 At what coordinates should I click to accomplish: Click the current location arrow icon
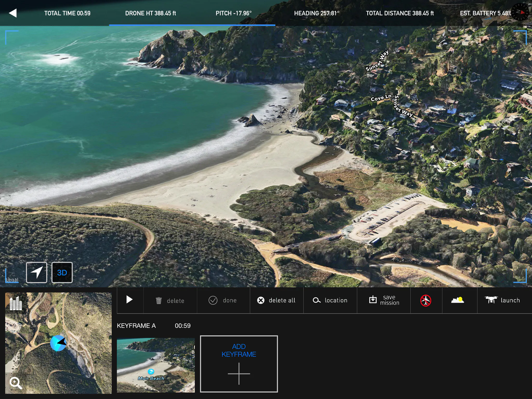[x=37, y=272]
